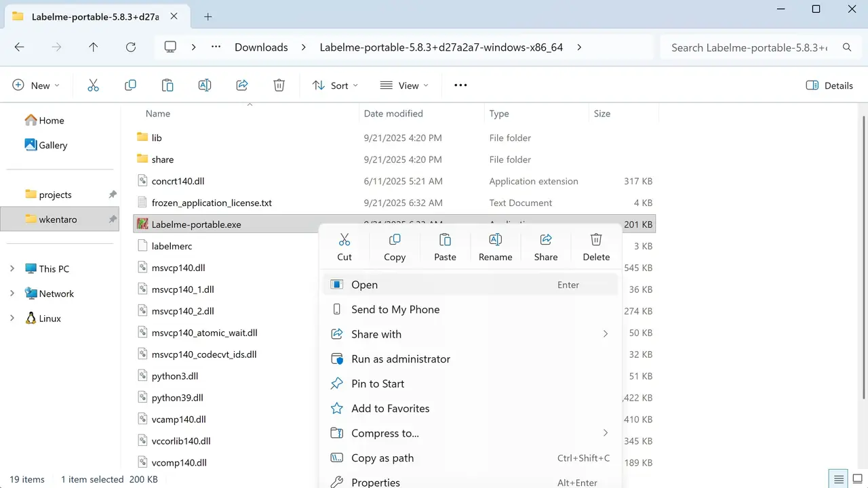This screenshot has height=488, width=868.
Task: Expand the This PC tree node
Action: pyautogui.click(x=12, y=269)
